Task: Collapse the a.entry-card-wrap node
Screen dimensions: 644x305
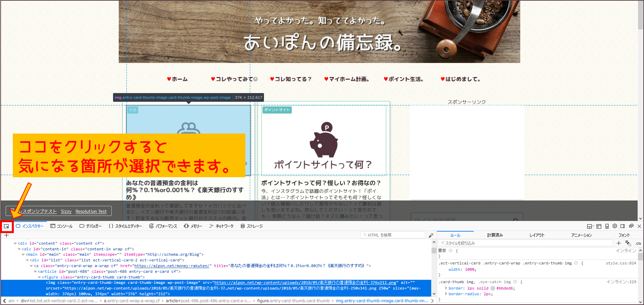Action: (x=31, y=266)
